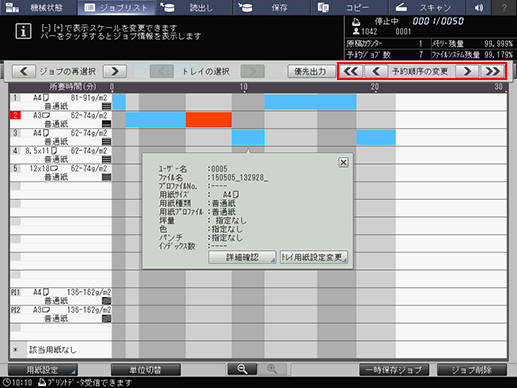
Task: Click the 詳細確認 button
Action: (x=242, y=257)
